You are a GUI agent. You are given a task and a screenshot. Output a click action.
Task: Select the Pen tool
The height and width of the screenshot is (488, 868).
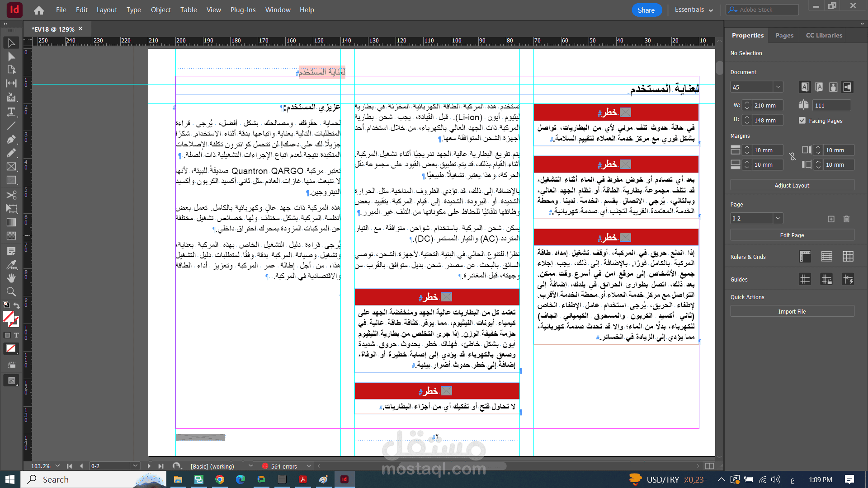pos(11,139)
